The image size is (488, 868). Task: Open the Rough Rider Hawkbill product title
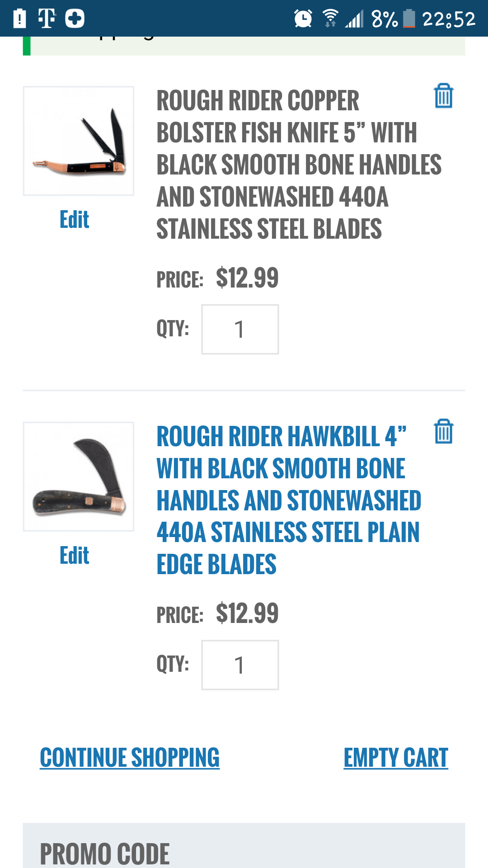click(x=288, y=500)
